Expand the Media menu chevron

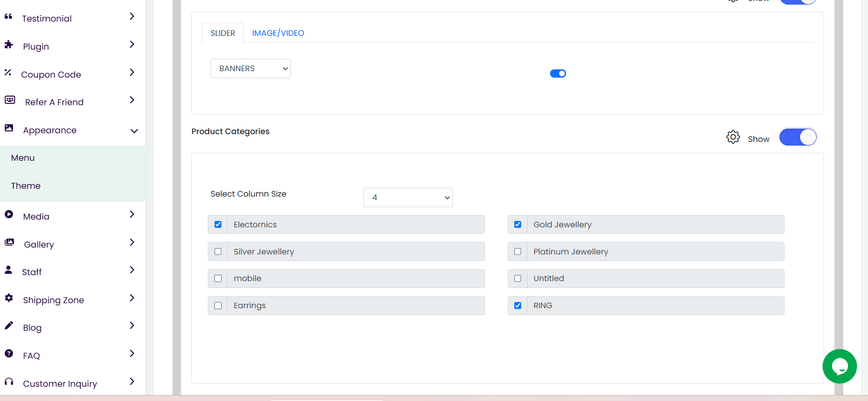tap(132, 215)
